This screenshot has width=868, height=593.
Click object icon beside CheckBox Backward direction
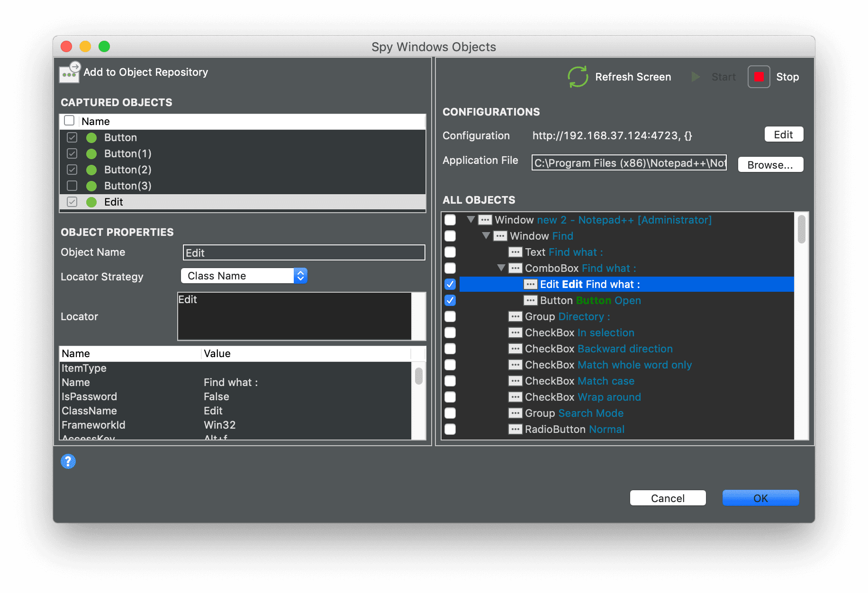pyautogui.click(x=515, y=349)
